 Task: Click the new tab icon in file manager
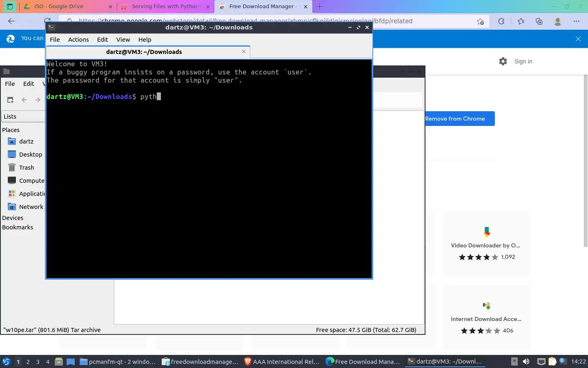click(11, 100)
